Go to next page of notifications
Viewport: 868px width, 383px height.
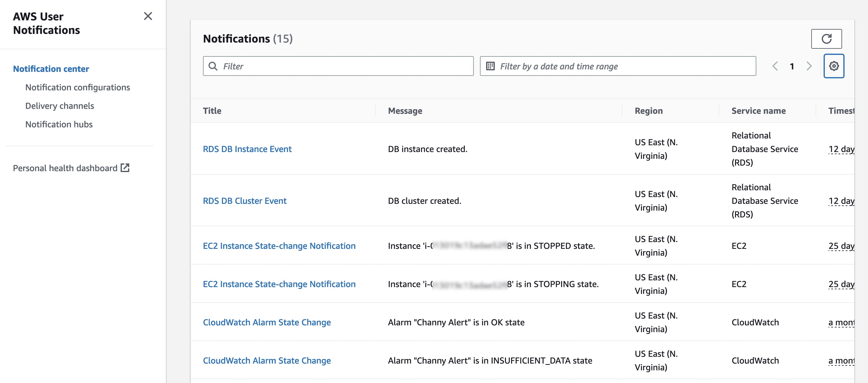[809, 66]
